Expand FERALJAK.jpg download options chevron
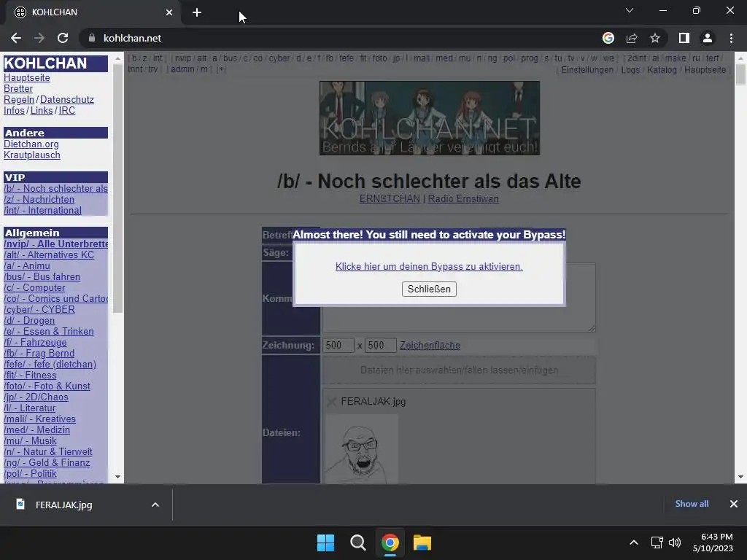Viewport: 747px width, 560px height. coord(155,505)
